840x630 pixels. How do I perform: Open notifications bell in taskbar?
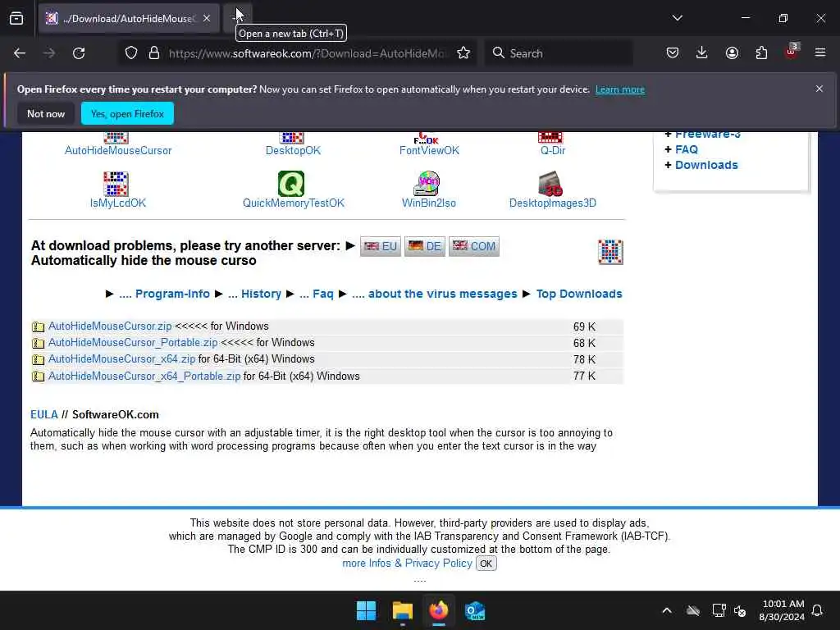click(818, 610)
